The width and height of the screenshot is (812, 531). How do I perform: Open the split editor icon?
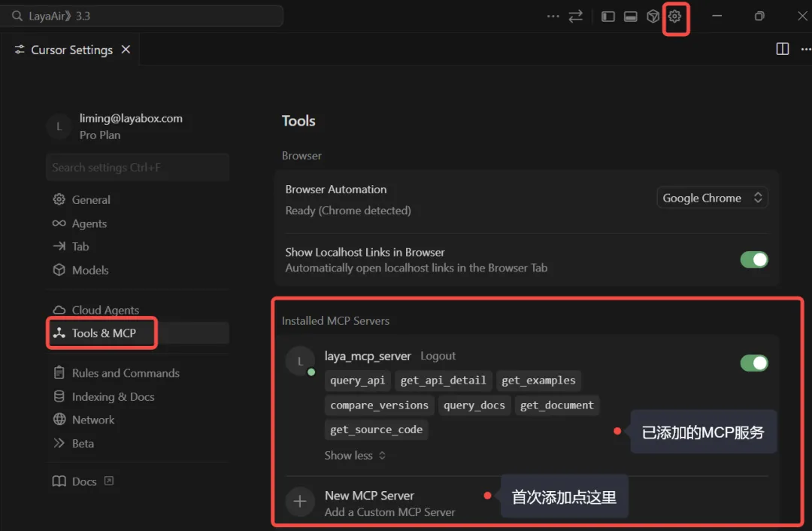click(x=783, y=49)
